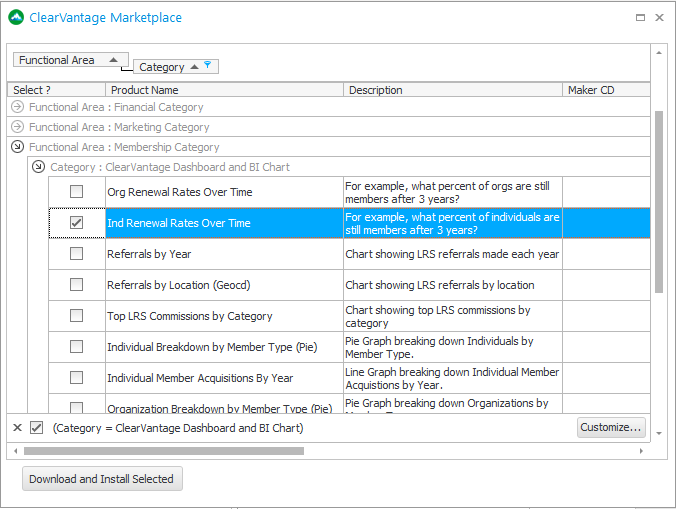Image resolution: width=676 pixels, height=509 pixels.
Task: Click description about orgs still members
Action: pyautogui.click(x=447, y=192)
